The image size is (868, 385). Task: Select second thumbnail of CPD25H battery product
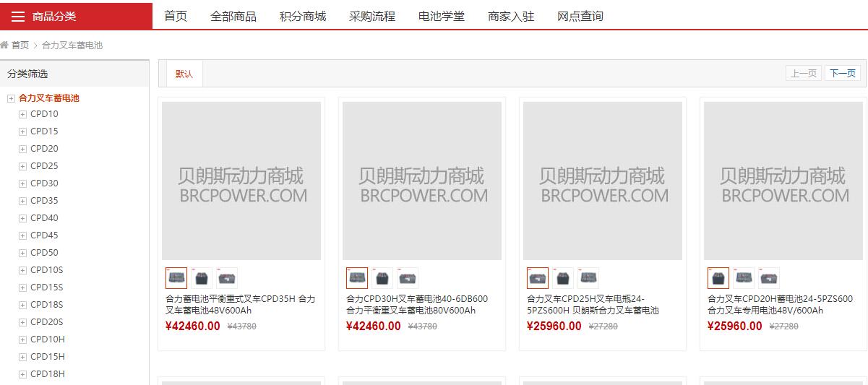tap(563, 278)
